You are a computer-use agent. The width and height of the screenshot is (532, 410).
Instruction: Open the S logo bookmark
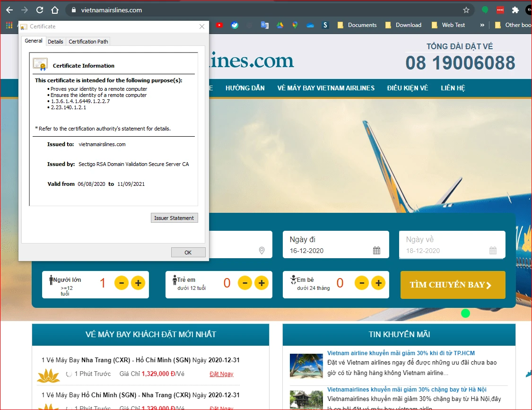tap(325, 25)
